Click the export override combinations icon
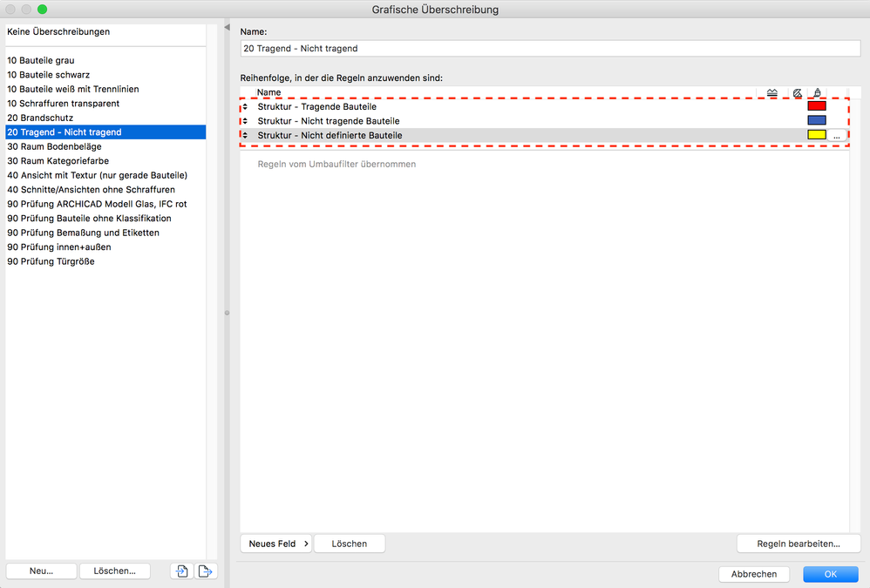This screenshot has height=588, width=870. coord(206,571)
